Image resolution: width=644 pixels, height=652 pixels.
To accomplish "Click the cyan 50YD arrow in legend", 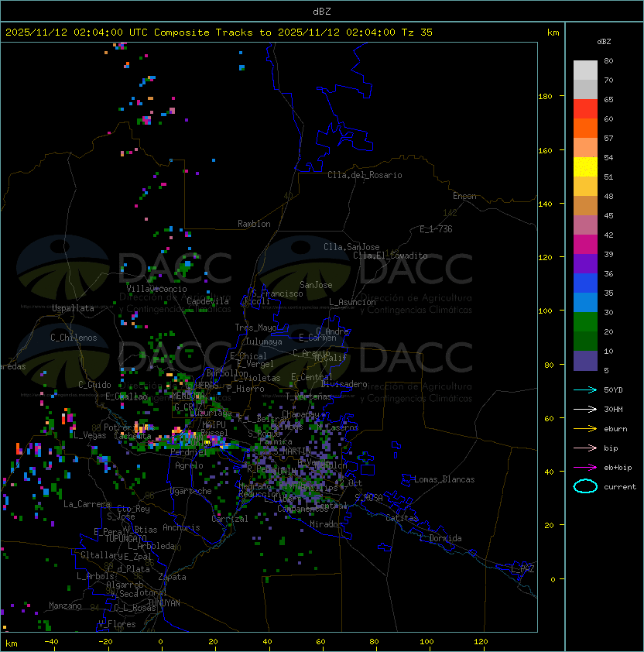I will (x=585, y=390).
